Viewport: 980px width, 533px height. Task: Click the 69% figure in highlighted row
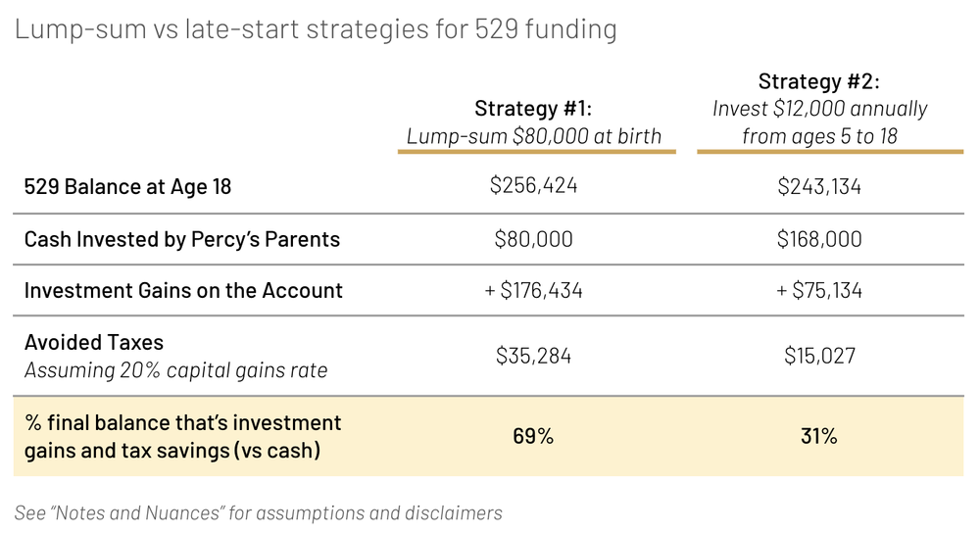click(533, 436)
